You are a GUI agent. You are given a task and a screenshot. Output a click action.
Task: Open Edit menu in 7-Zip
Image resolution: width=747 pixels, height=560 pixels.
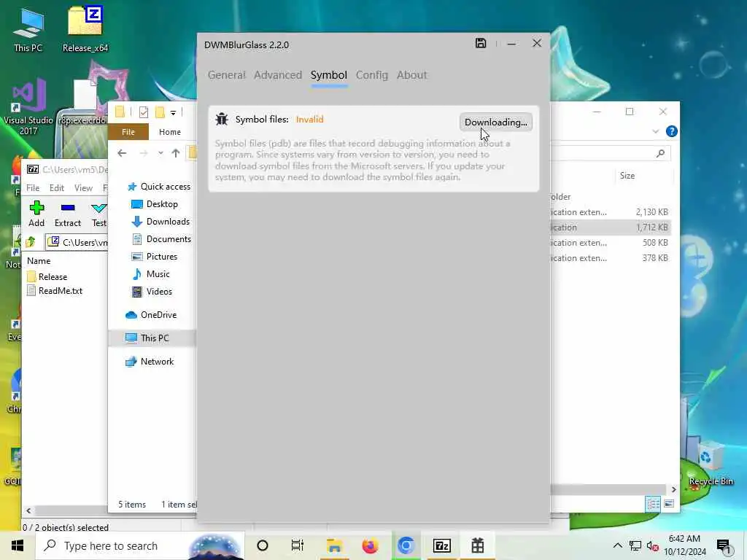57,188
